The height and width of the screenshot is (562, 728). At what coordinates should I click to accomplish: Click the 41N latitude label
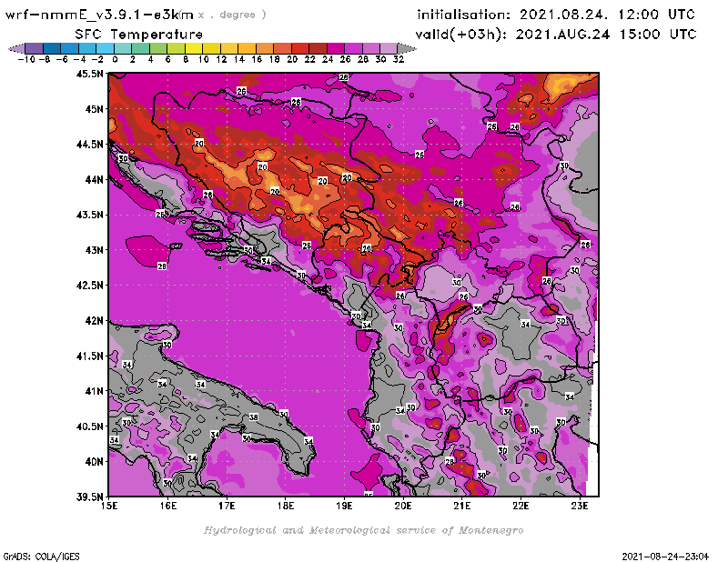pyautogui.click(x=94, y=391)
